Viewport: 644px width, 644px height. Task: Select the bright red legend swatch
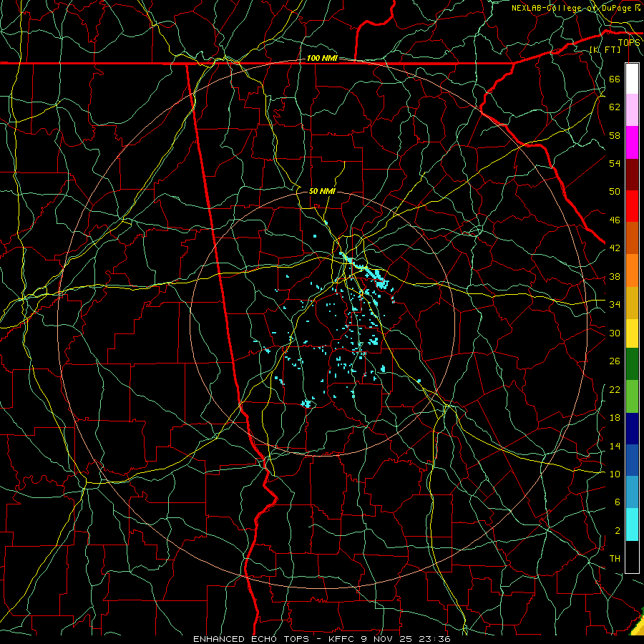(x=632, y=206)
